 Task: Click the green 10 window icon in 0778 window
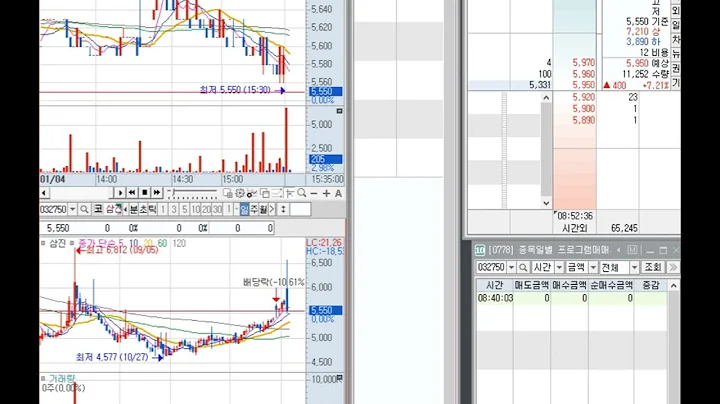pos(480,250)
